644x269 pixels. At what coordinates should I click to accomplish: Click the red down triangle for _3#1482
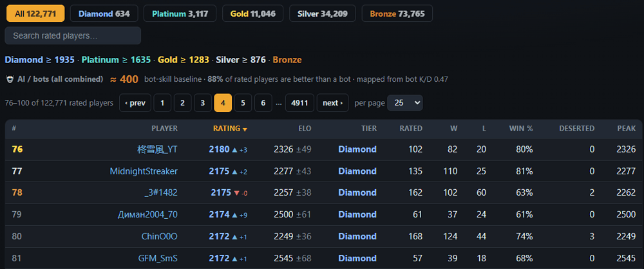coord(236,193)
